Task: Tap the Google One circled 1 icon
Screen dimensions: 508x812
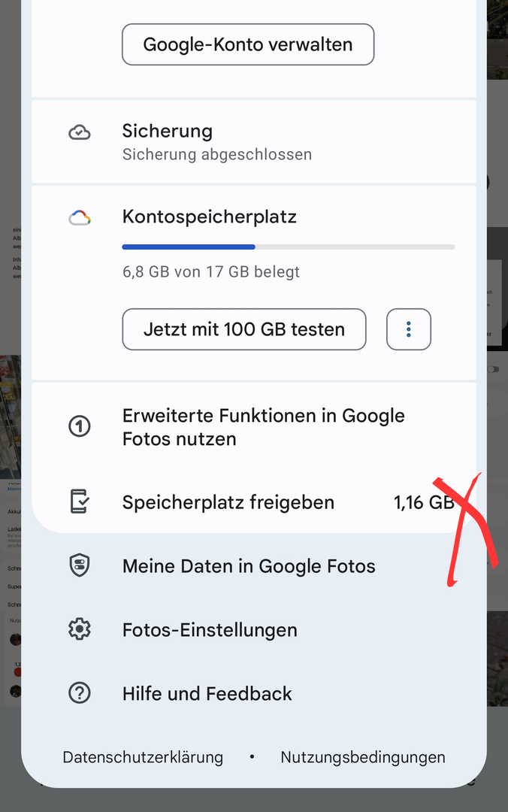Action: [80, 427]
